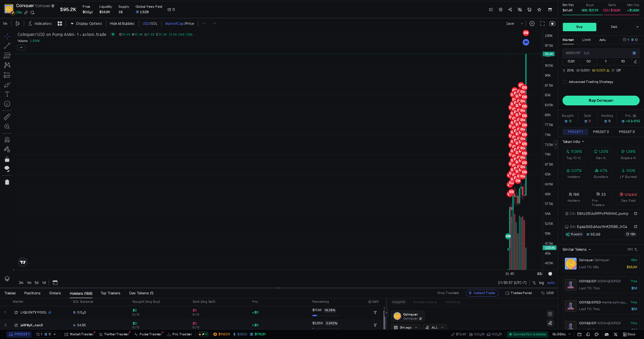Screen dimensions: 644x339
Task: Change the 1m chart interval
Action: [x=5, y=24]
